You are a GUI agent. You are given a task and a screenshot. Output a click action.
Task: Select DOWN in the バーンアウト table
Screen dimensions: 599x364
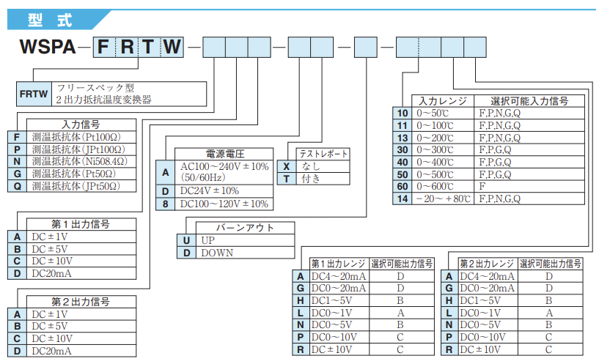[243, 252]
